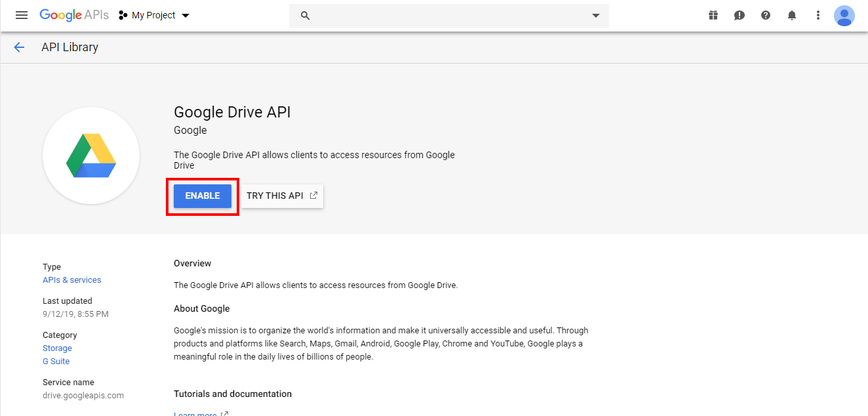Open the alert feedback icon
868x416 pixels.
click(740, 15)
